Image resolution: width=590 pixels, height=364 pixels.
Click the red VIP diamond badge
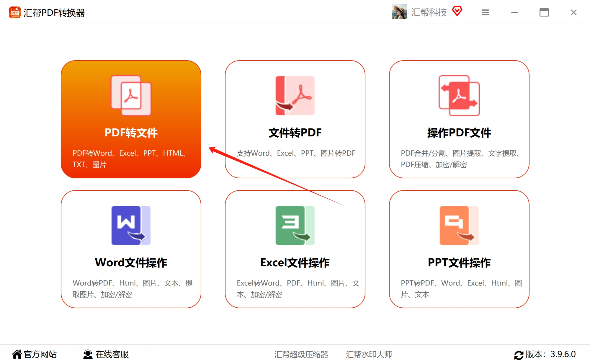(457, 11)
